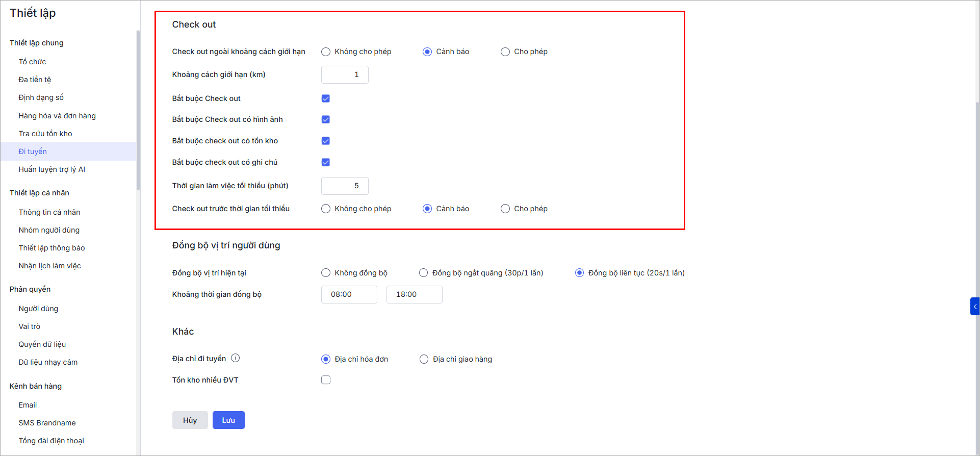Click the Lưu button
The width and height of the screenshot is (980, 456).
point(228,420)
